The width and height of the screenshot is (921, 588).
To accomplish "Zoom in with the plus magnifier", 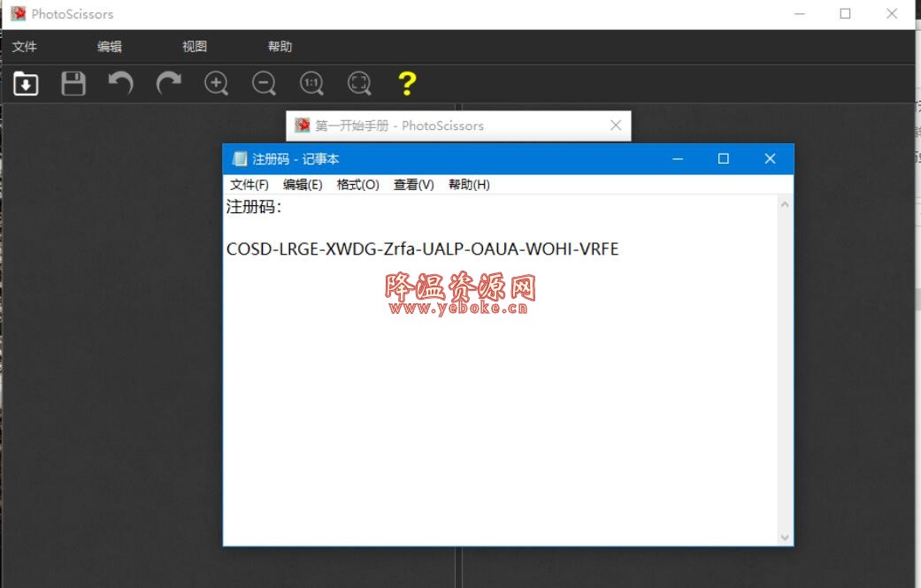I will [x=216, y=83].
